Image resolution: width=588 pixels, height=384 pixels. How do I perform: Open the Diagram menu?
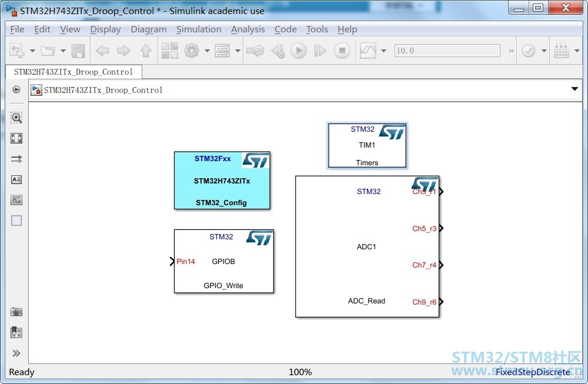point(149,29)
